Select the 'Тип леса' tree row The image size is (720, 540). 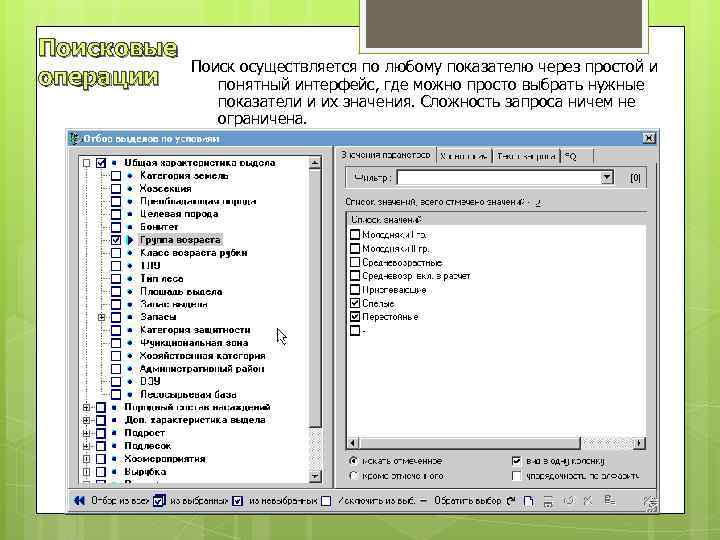click(x=162, y=279)
